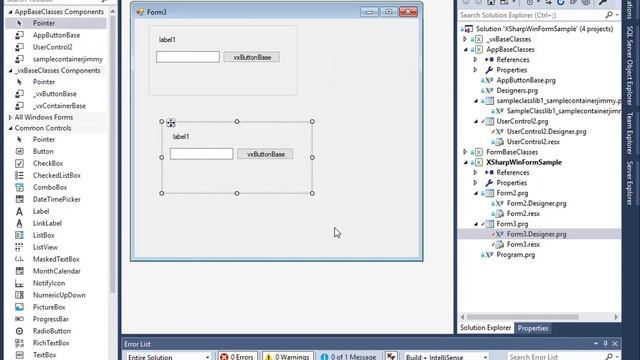Expand the FormBaseClasses project node
The image size is (640, 360).
tap(465, 152)
